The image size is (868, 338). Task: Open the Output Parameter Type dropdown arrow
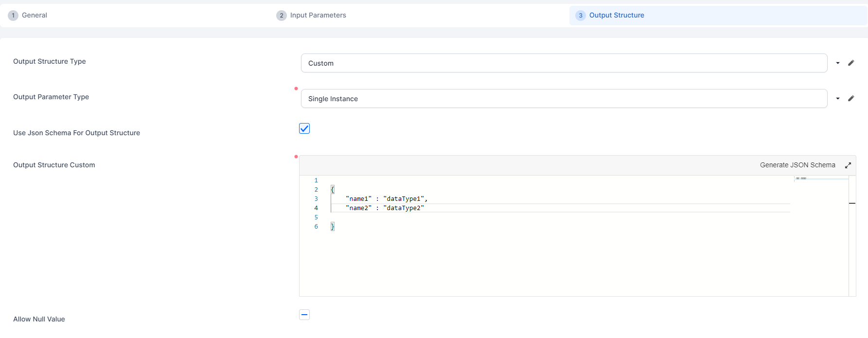[x=838, y=98]
